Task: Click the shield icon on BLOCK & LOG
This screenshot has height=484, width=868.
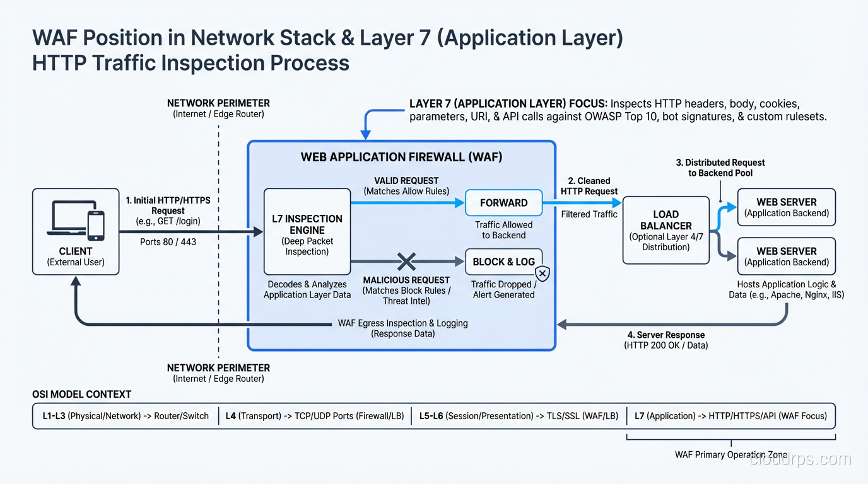Action: click(542, 274)
